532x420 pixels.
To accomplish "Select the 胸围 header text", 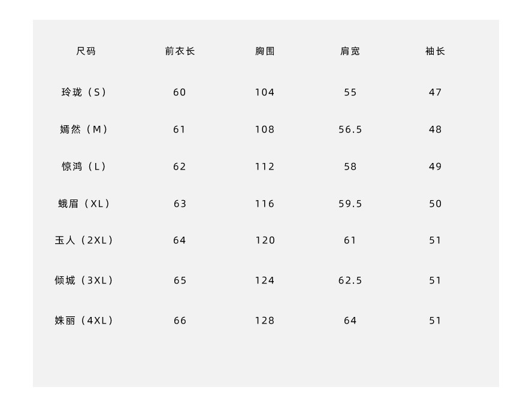I will pos(265,52).
